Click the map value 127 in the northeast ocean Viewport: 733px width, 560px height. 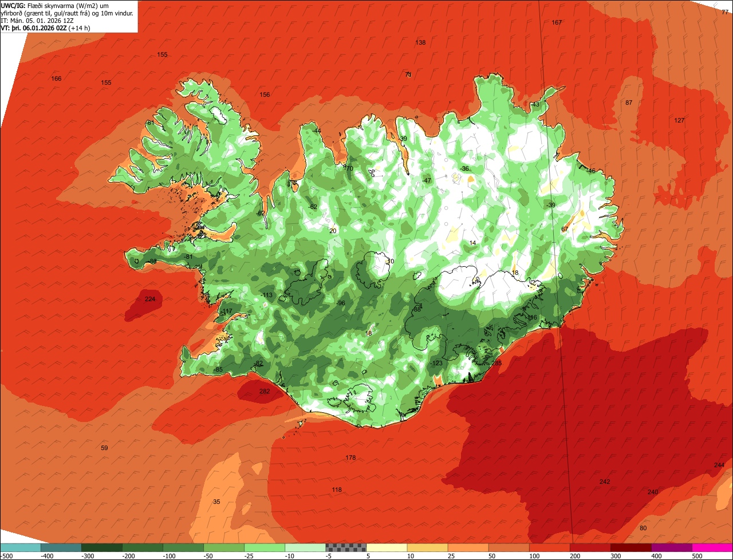tap(679, 120)
